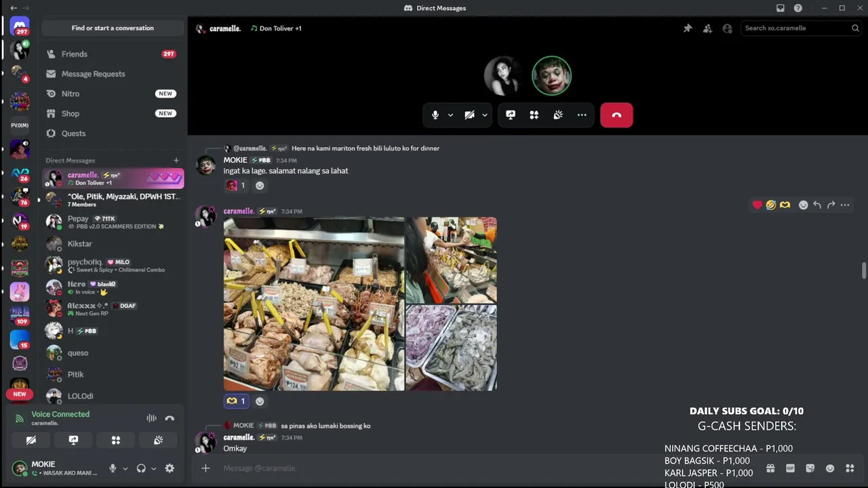Open the 7 Members group DM
Image resolution: width=868 pixels, height=488 pixels.
point(113,200)
